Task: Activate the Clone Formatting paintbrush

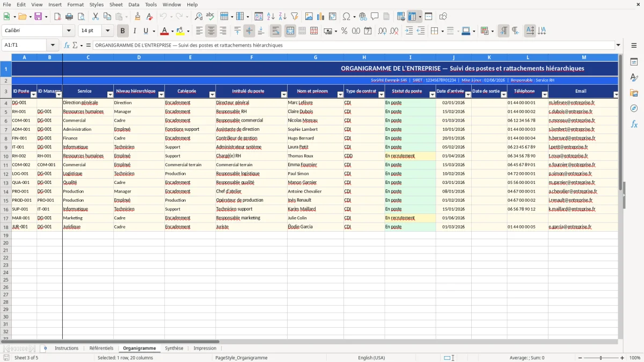Action: (137, 17)
